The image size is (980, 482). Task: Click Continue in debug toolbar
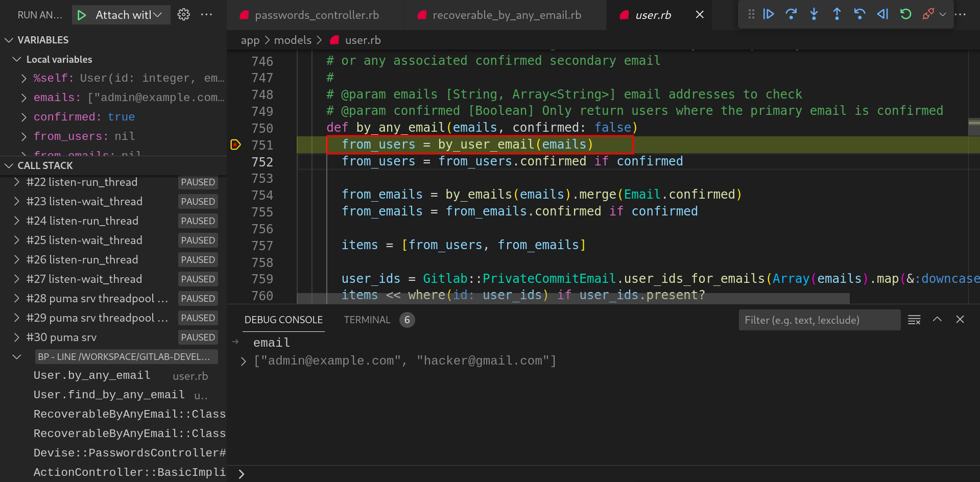pos(769,14)
